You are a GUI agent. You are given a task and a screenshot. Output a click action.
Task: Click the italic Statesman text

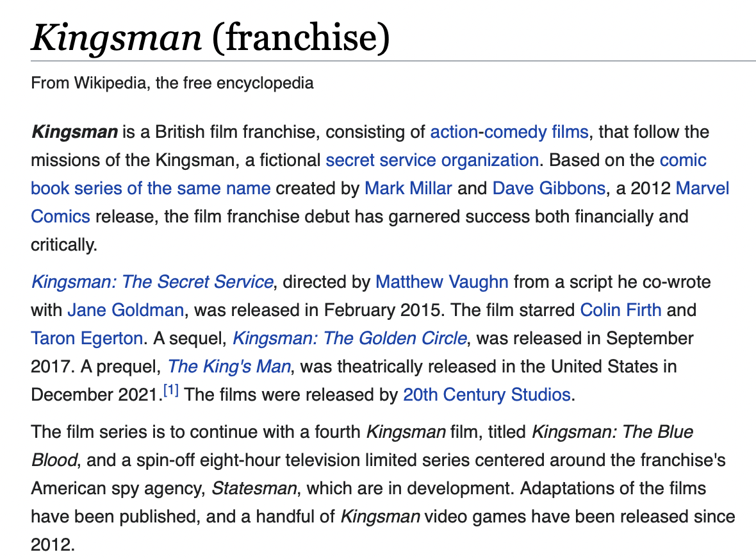coord(254,488)
